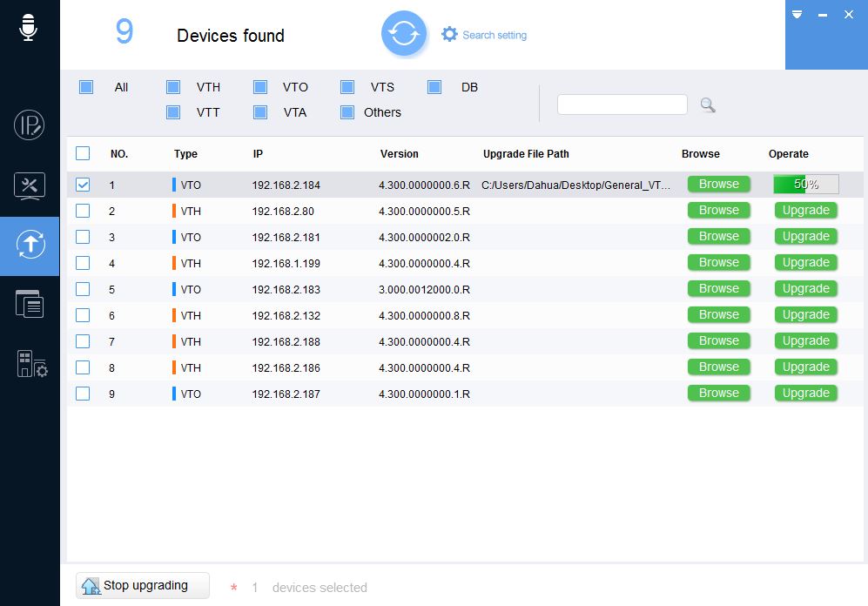The width and height of the screenshot is (868, 606).
Task: Click Upgrade for device 192.168.2.80
Action: tap(805, 211)
